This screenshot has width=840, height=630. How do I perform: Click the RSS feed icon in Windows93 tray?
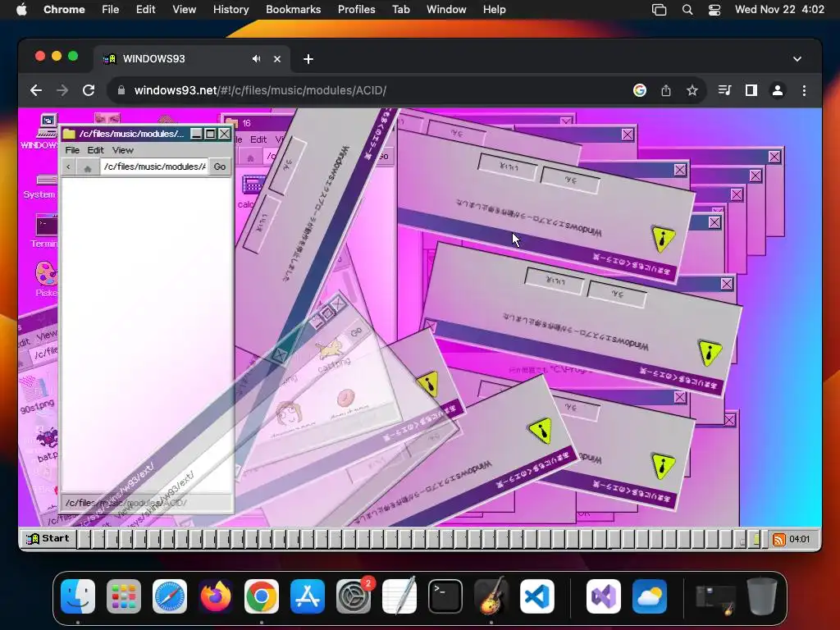779,540
